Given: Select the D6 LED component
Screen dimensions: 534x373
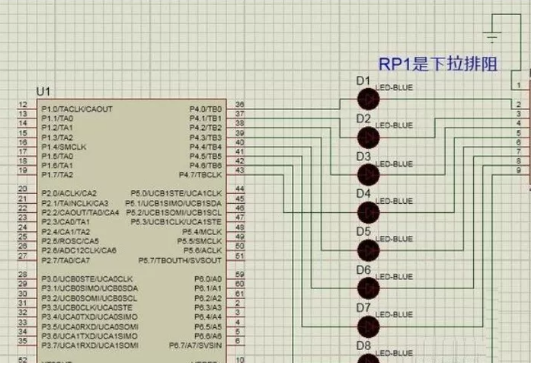Looking at the screenshot, I should click(x=368, y=288).
